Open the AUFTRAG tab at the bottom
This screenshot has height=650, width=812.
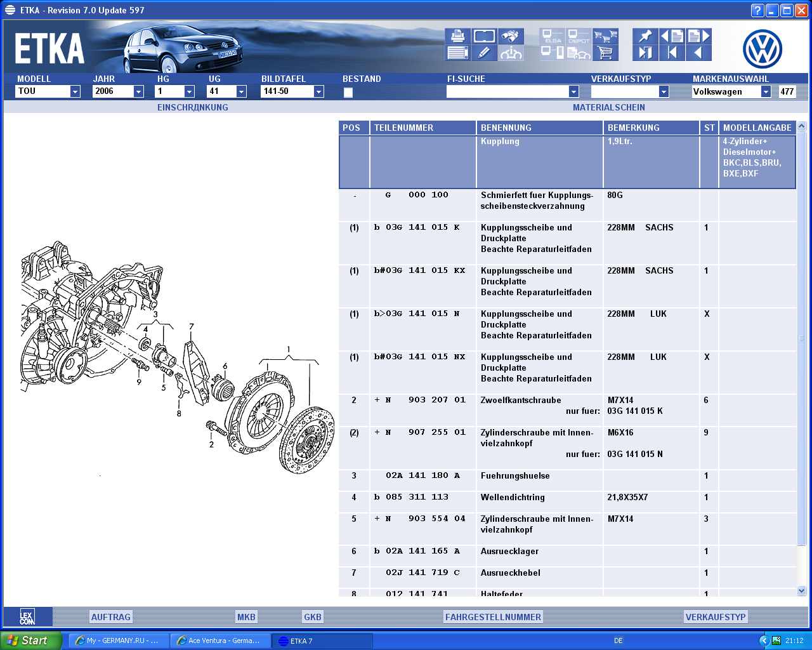pos(110,617)
